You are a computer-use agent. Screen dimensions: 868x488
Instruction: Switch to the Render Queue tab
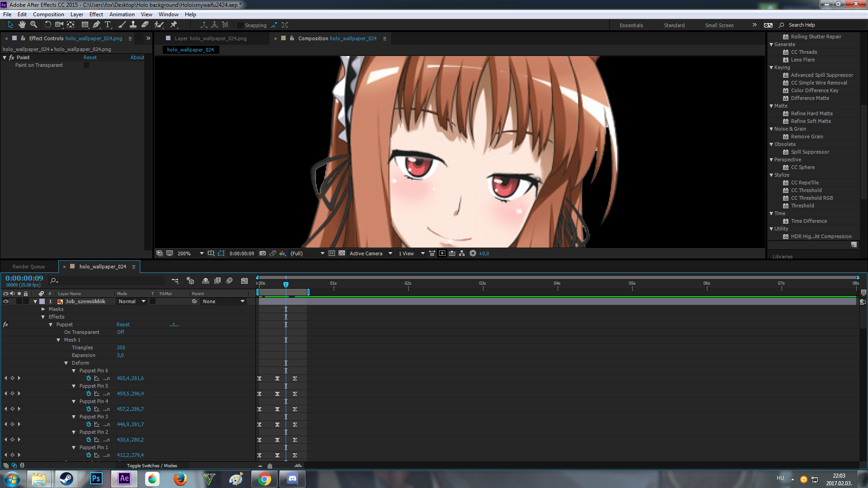[28, 267]
